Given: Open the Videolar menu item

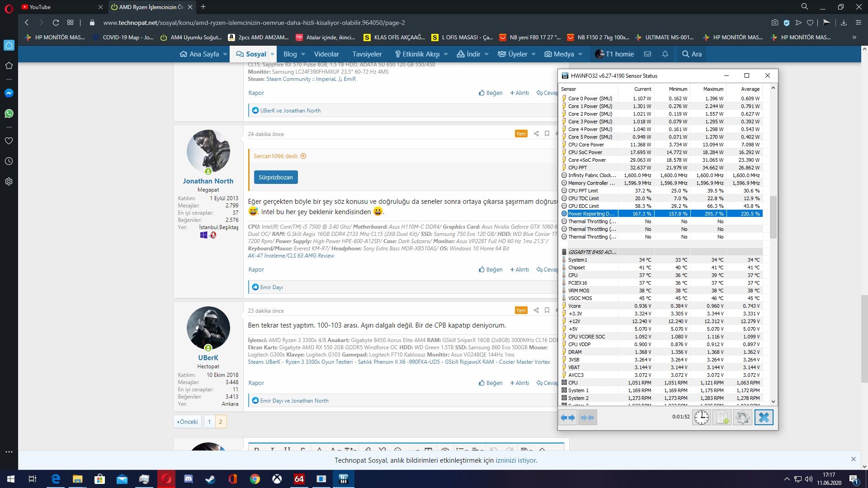Looking at the screenshot, I should [x=326, y=54].
